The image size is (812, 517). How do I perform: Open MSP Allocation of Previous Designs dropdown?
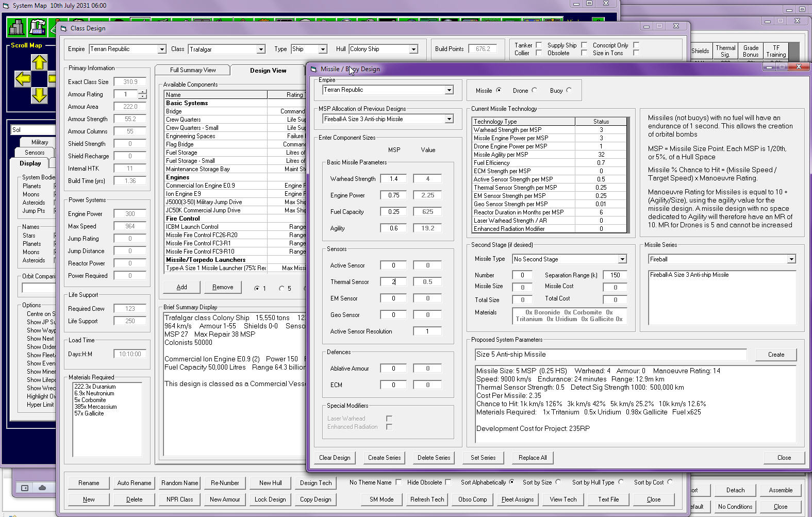pos(449,119)
